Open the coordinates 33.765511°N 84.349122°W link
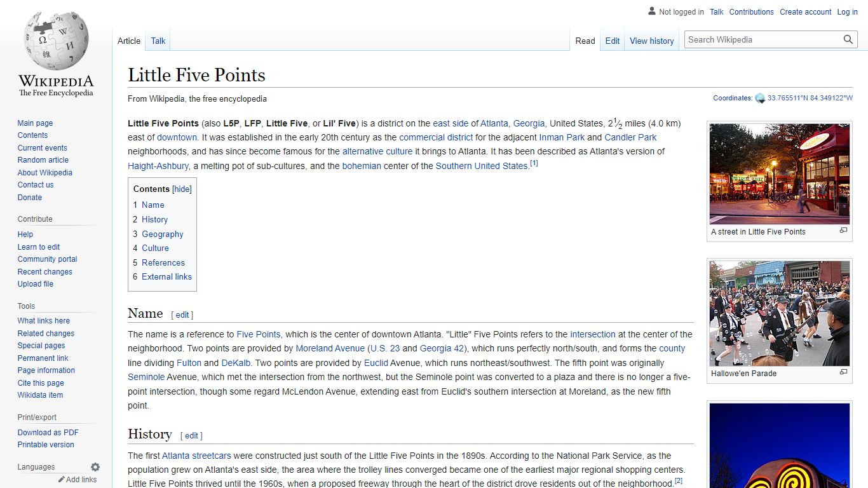Image resolution: width=868 pixels, height=488 pixels. point(810,98)
